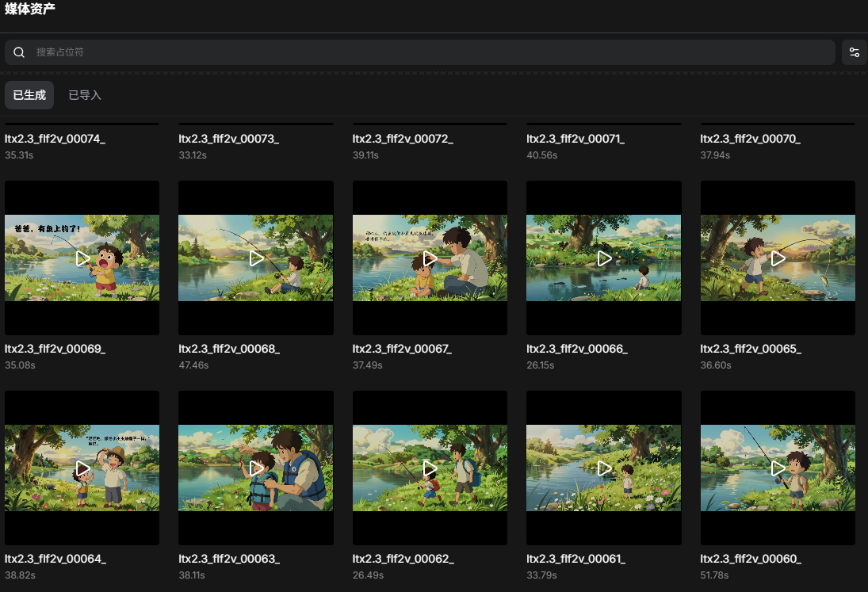Screen dimensions: 868x592
Task: Play the ltx2.3_flf2v_00066_ video
Action: tap(604, 258)
